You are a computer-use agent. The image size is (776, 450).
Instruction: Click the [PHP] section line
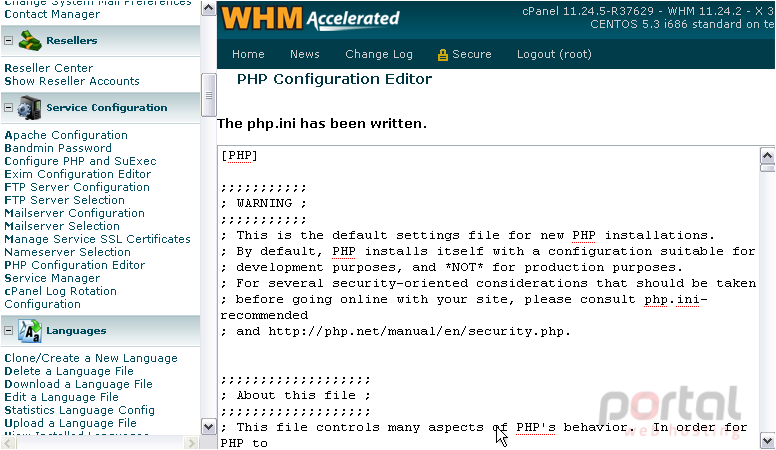239,156
